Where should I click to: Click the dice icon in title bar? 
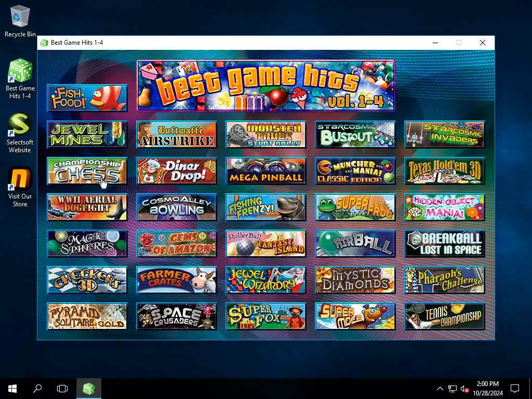44,43
